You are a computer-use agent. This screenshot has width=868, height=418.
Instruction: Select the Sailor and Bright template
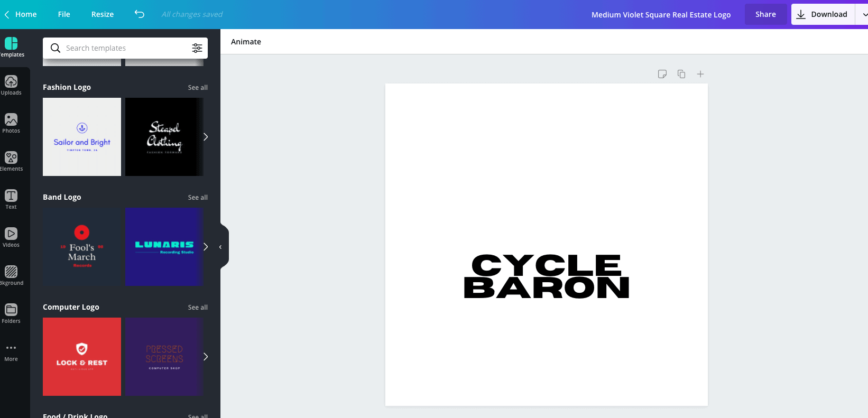click(82, 137)
